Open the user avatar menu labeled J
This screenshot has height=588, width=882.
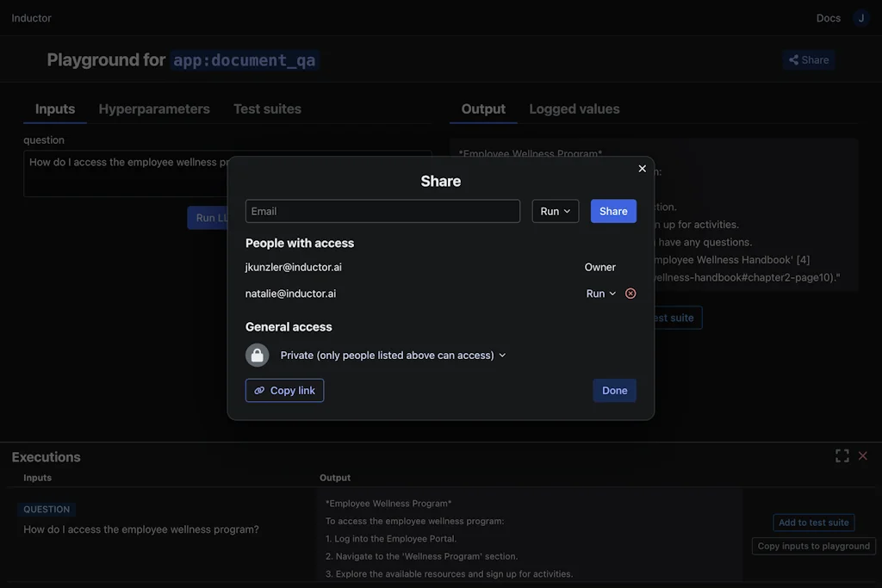pyautogui.click(x=860, y=17)
